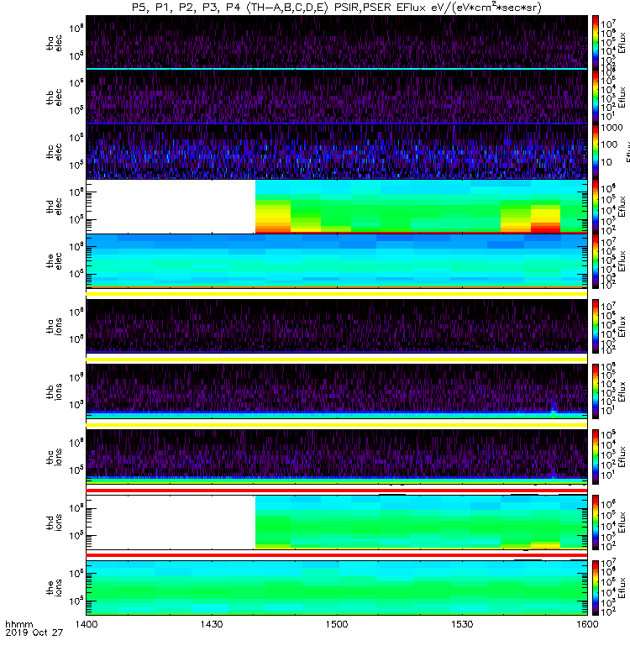The width and height of the screenshot is (630, 672).
Task: Click the thd ions Eflux color bar
Action: [596, 522]
